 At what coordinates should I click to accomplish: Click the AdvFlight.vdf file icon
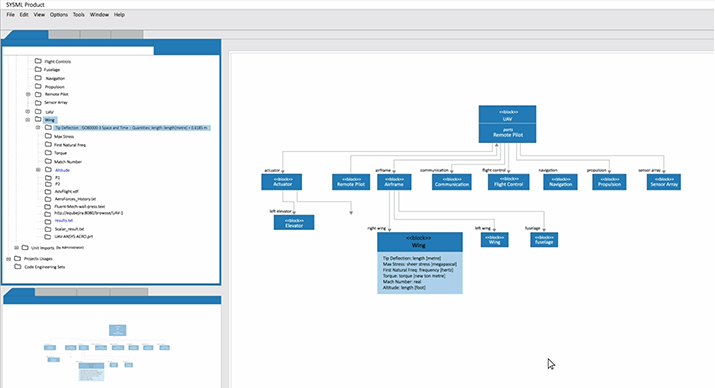[48, 191]
